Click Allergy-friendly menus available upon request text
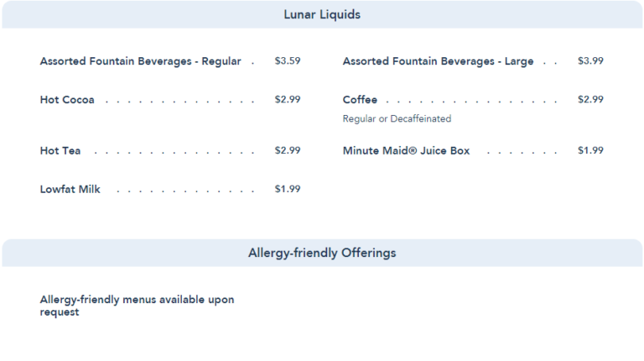The width and height of the screenshot is (644, 361). (x=137, y=306)
